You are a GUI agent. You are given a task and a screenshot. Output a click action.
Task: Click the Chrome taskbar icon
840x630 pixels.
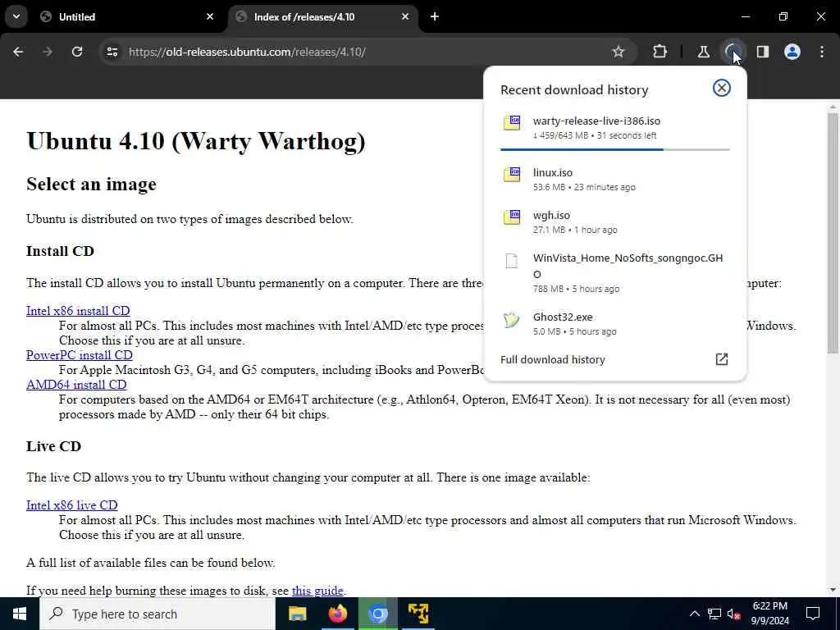(x=377, y=614)
